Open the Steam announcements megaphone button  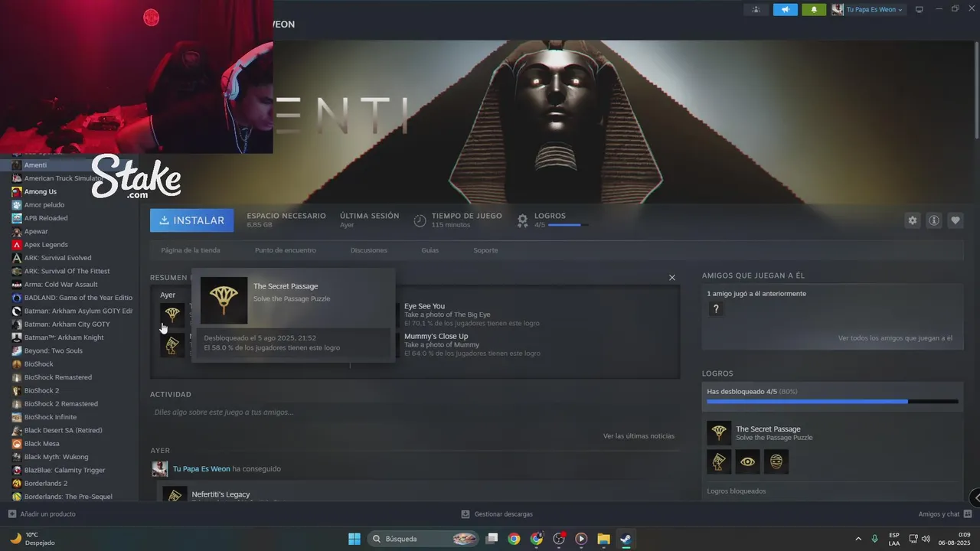point(785,9)
